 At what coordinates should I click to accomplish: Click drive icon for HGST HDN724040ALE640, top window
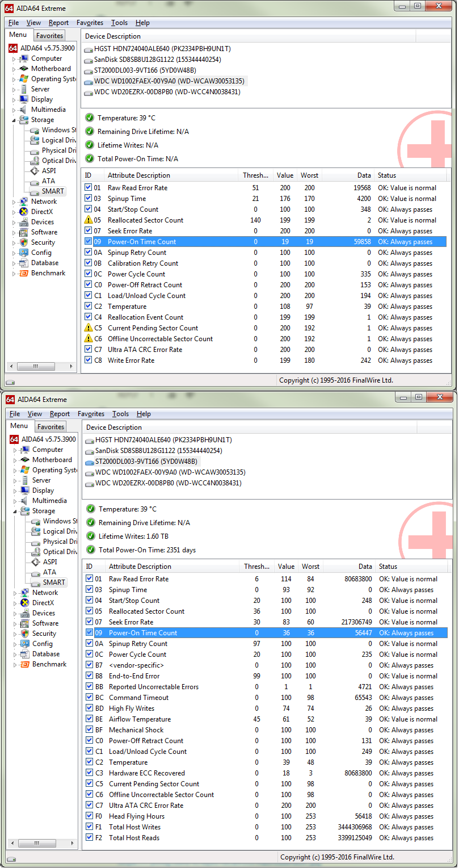coord(89,49)
